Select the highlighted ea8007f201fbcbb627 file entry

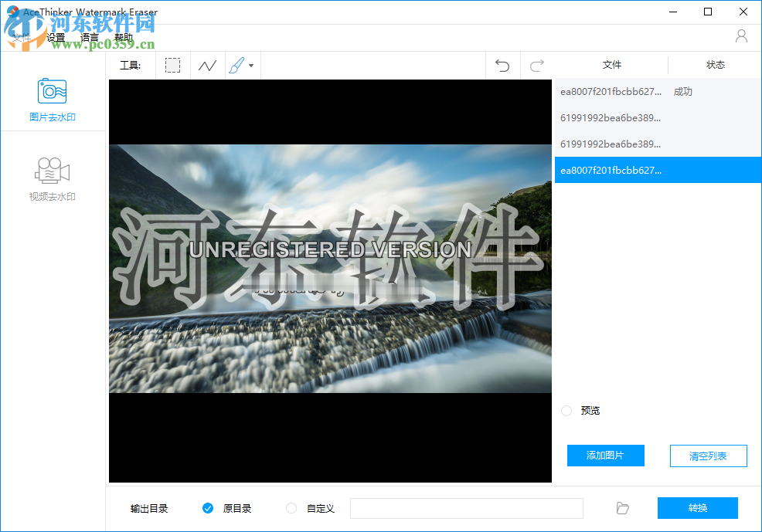[657, 170]
